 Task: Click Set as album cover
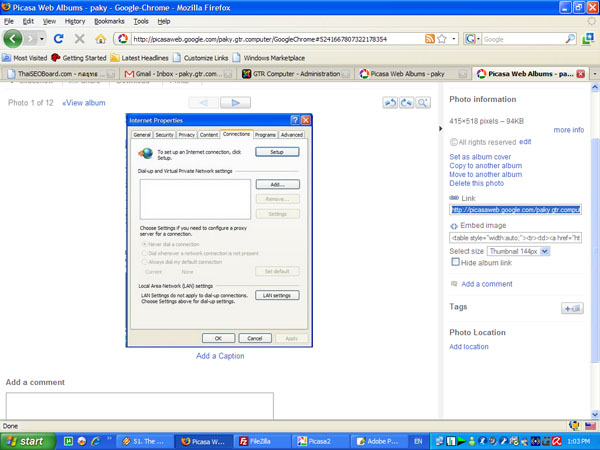(480, 157)
